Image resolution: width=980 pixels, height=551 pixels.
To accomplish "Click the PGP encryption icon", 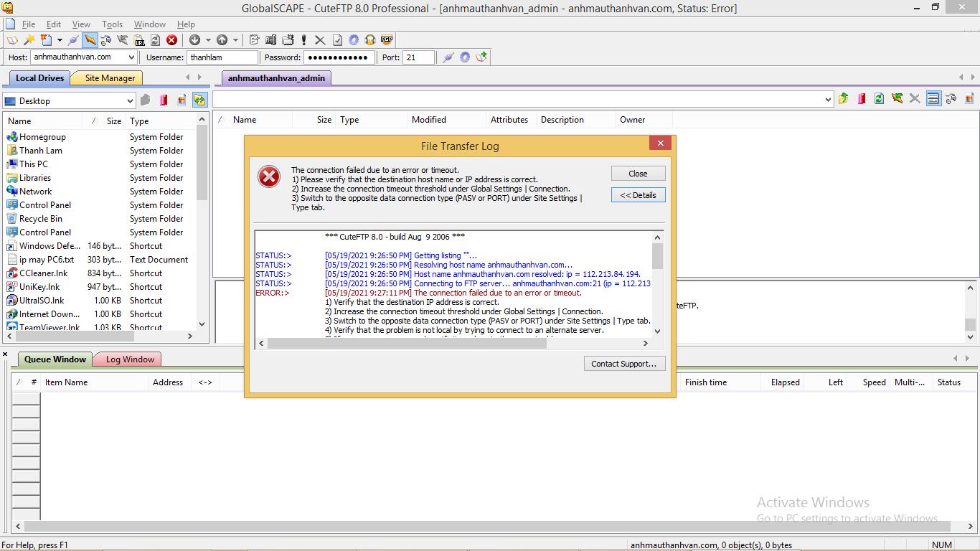I will tap(387, 40).
